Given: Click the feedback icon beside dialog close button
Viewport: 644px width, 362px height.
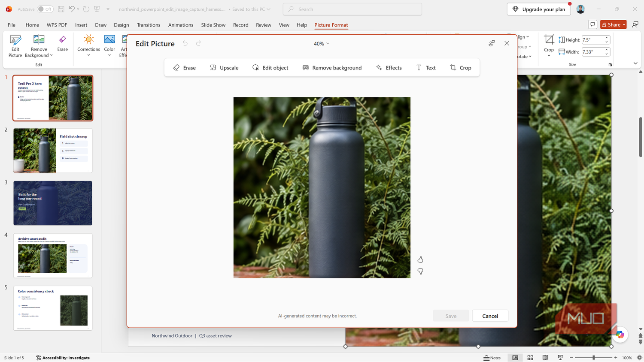Looking at the screenshot, I should (x=492, y=43).
